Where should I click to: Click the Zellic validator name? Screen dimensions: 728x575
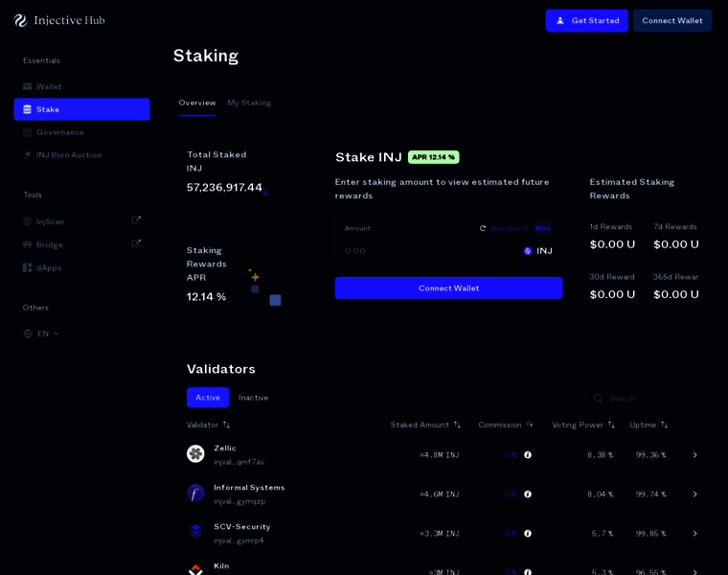[x=225, y=448]
